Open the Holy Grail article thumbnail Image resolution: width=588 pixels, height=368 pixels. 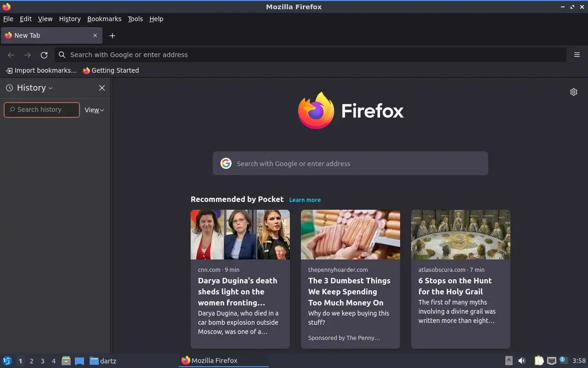(461, 235)
